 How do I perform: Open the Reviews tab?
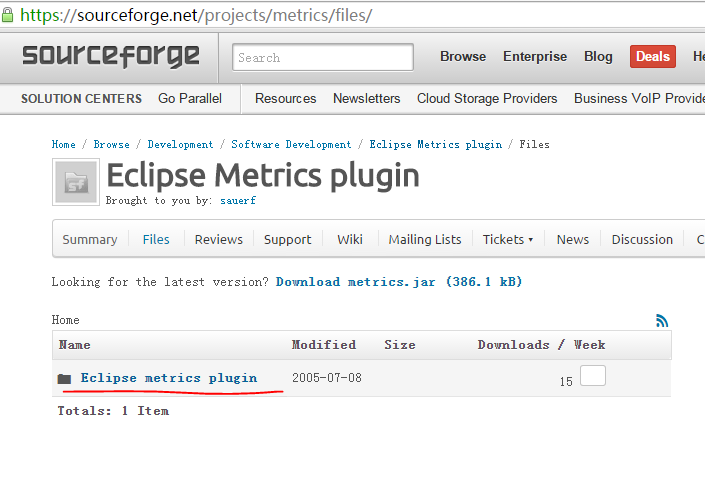[x=219, y=240]
